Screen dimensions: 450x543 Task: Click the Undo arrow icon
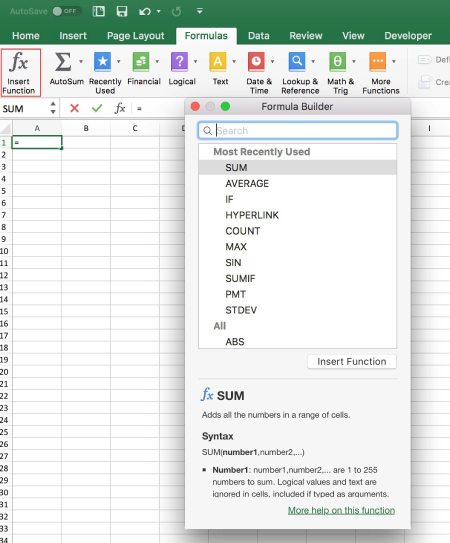(x=145, y=11)
